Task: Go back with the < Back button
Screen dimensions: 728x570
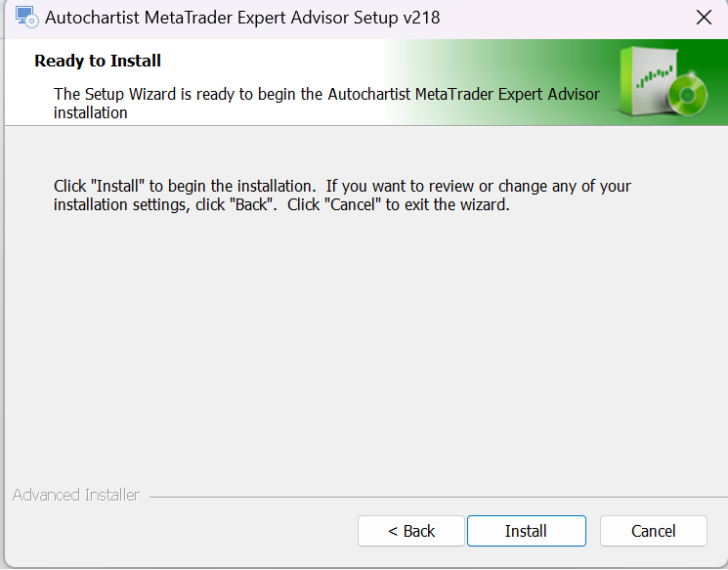Action: (410, 531)
